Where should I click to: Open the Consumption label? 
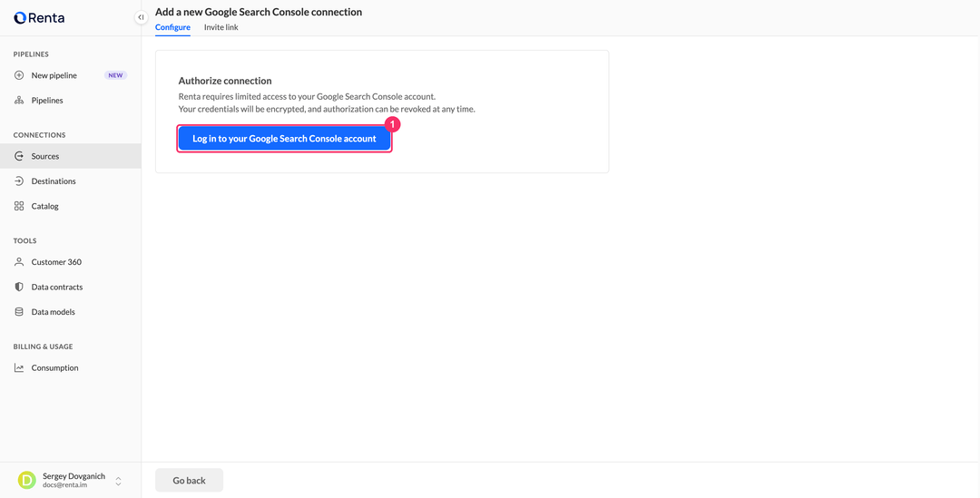(55, 368)
